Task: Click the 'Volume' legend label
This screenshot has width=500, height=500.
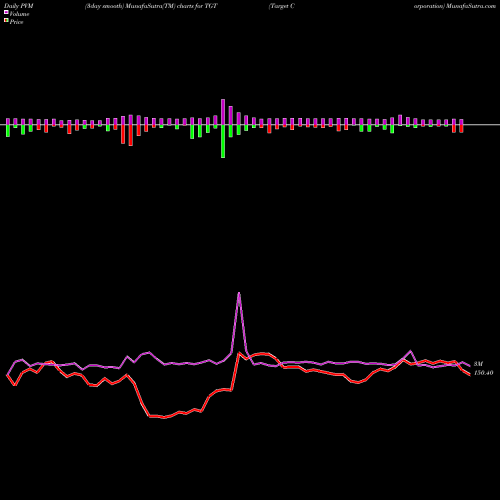Action: pos(19,14)
